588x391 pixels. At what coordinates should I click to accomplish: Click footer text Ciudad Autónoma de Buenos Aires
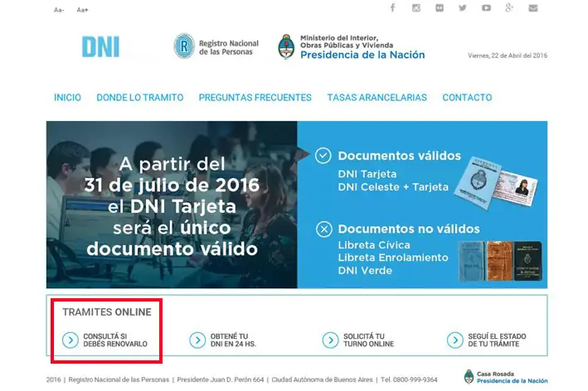point(322,379)
